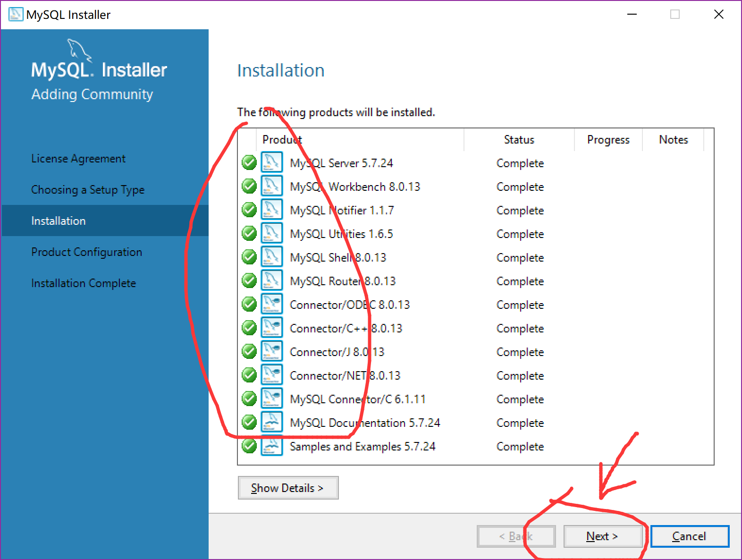Click Complete status of MySQL Shell 8.0.13
742x560 pixels.
(520, 258)
